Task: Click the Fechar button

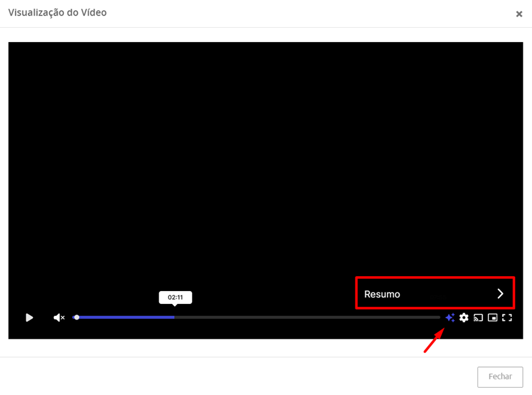Action: click(x=500, y=376)
